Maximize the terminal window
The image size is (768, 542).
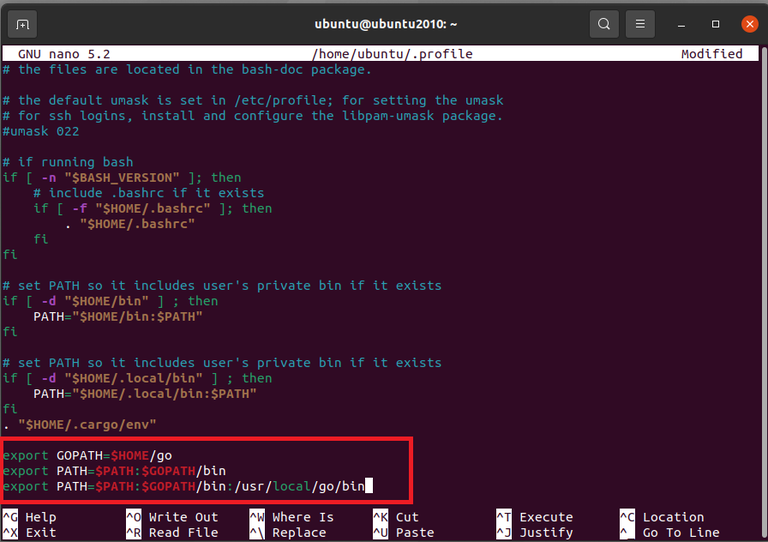715,24
